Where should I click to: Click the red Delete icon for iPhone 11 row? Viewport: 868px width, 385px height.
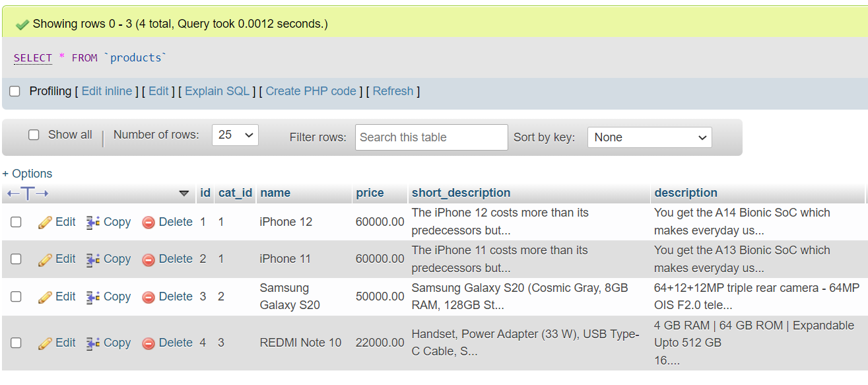tap(149, 260)
